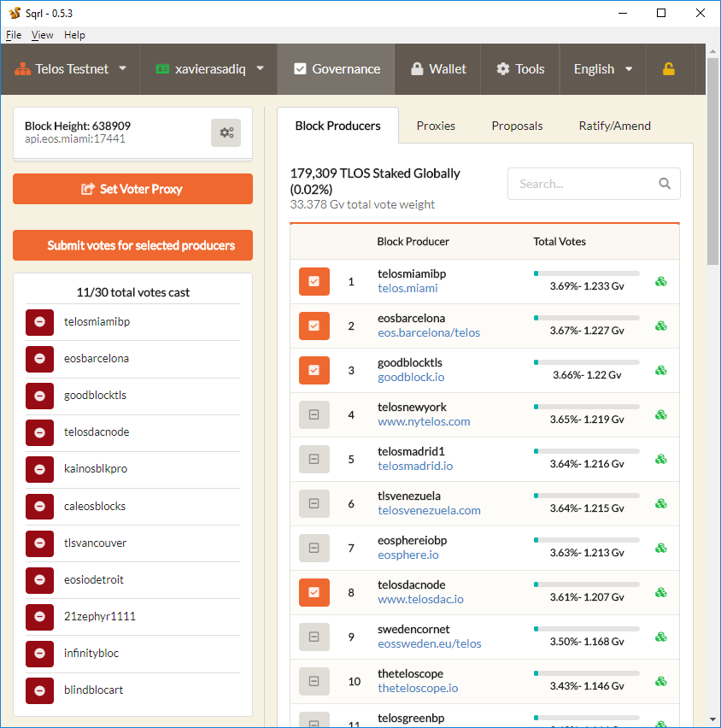This screenshot has height=728, width=721.
Task: Click the search magnifier icon
Action: [x=665, y=184]
